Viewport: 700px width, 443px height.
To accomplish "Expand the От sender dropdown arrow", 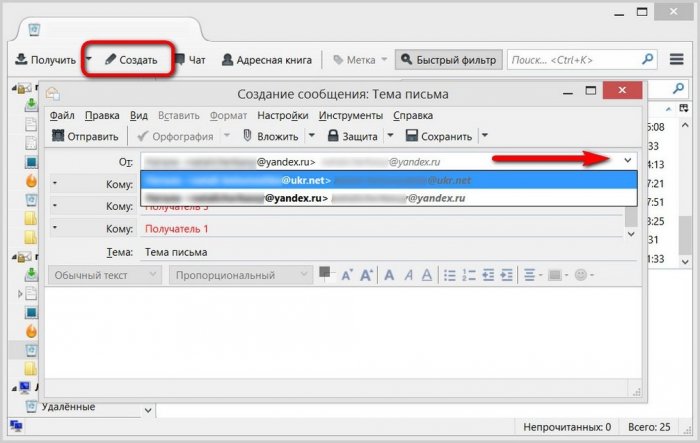I will 627,160.
